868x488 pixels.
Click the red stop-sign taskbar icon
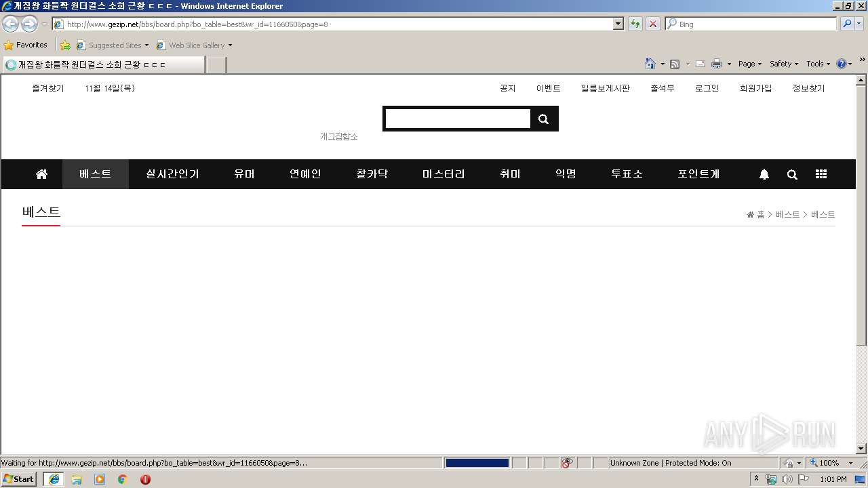pos(145,479)
